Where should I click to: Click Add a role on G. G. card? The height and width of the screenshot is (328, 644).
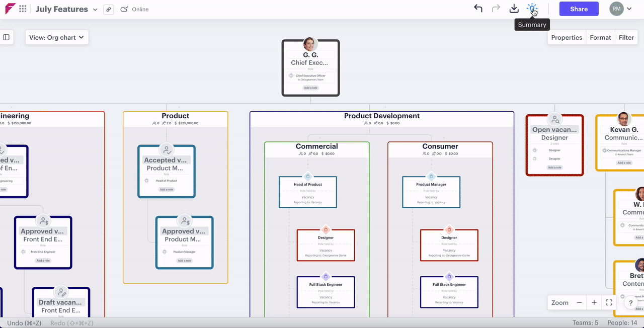[310, 88]
